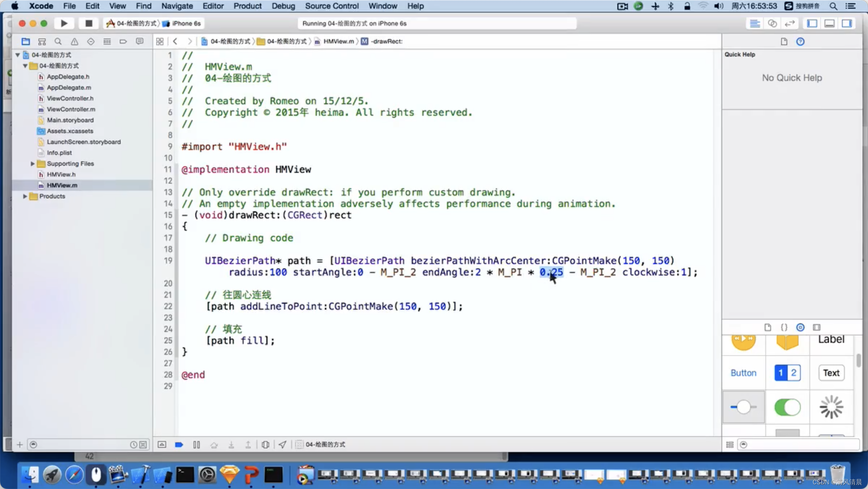Screen dimensions: 868x489
Task: Click the warning/issue navigator icon
Action: pos(74,41)
